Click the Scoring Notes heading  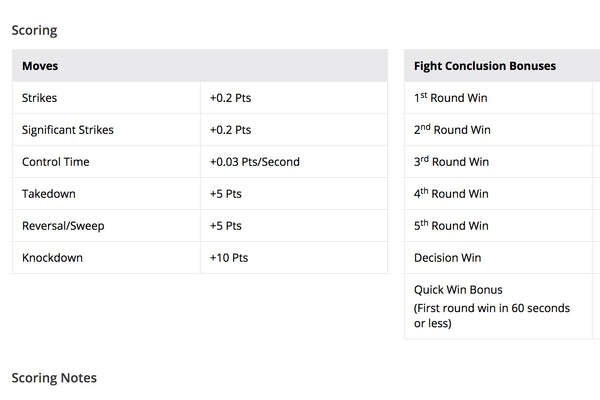click(54, 378)
